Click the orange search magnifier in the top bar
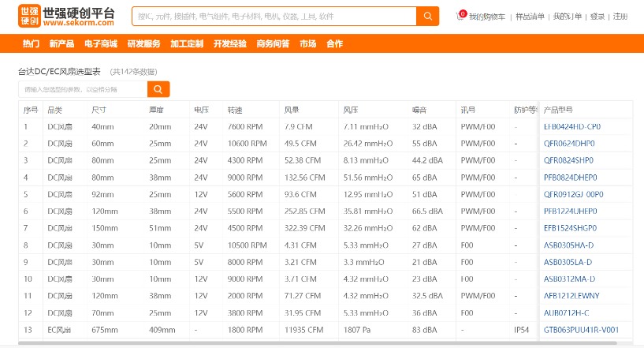The height and width of the screenshot is (348, 644). 428,16
